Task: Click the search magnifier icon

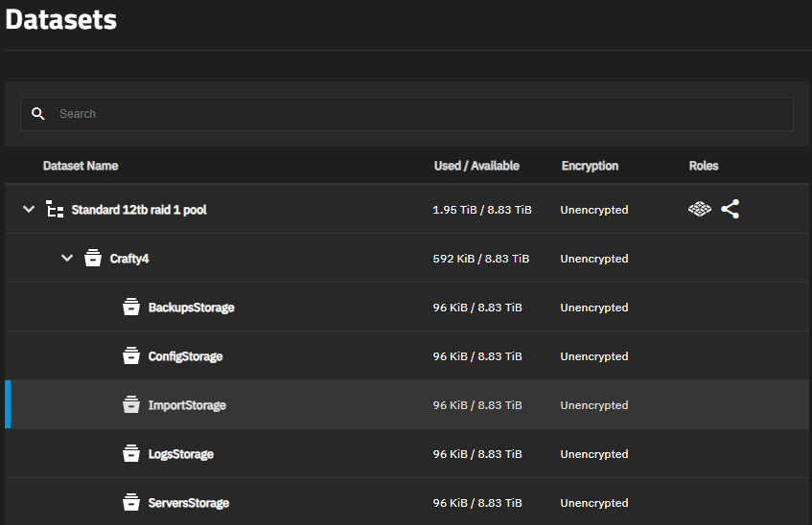Action: [38, 114]
